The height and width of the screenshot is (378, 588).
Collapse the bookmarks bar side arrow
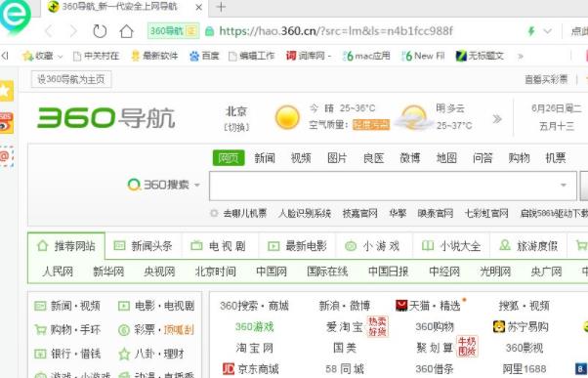(5, 56)
